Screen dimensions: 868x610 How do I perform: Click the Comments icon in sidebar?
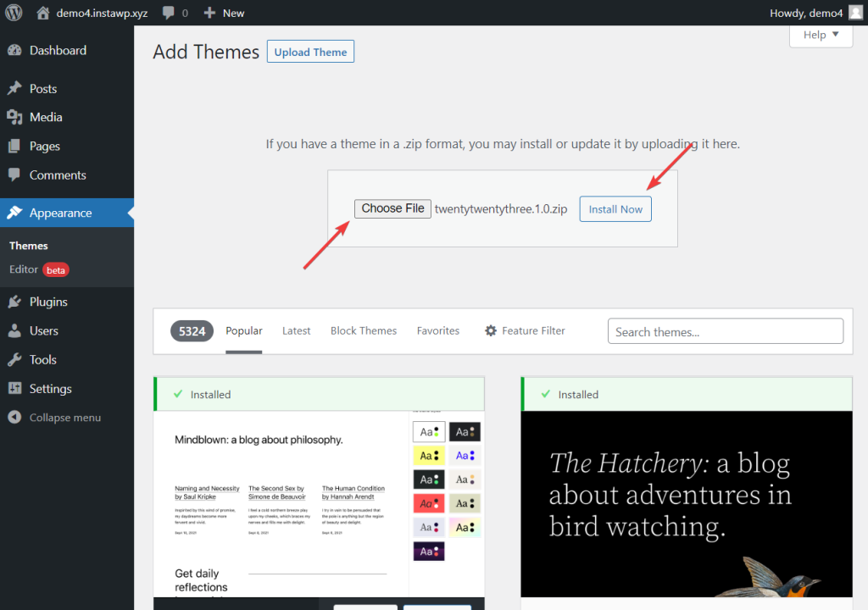point(15,175)
